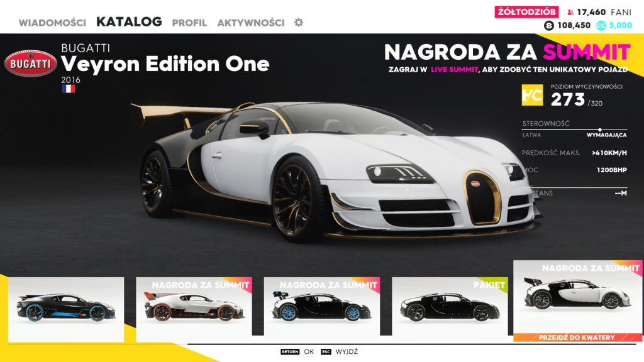Open the Aktywności tab
The width and height of the screenshot is (644, 362).
(x=251, y=23)
